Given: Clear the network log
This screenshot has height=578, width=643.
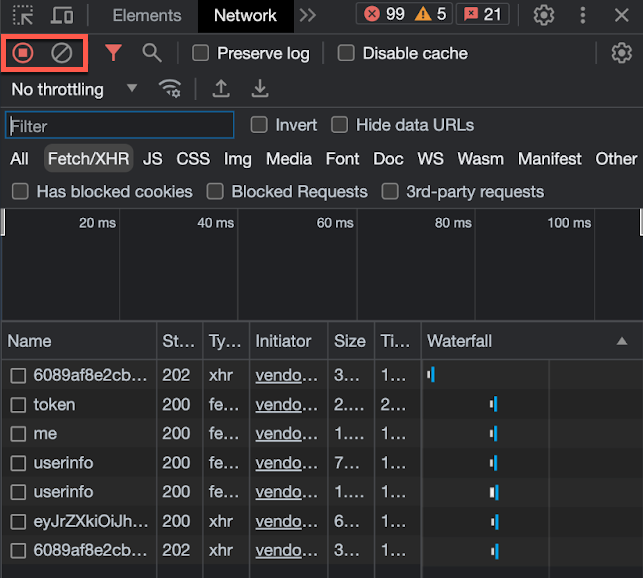Looking at the screenshot, I should coord(62,53).
